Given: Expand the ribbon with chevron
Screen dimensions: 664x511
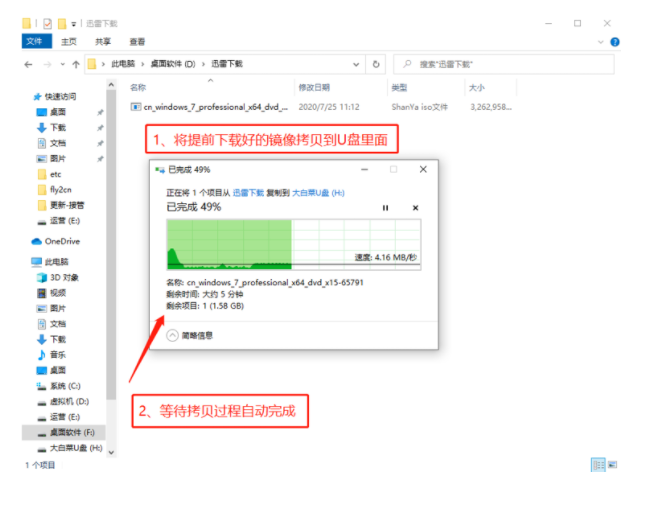Looking at the screenshot, I should click(x=600, y=42).
